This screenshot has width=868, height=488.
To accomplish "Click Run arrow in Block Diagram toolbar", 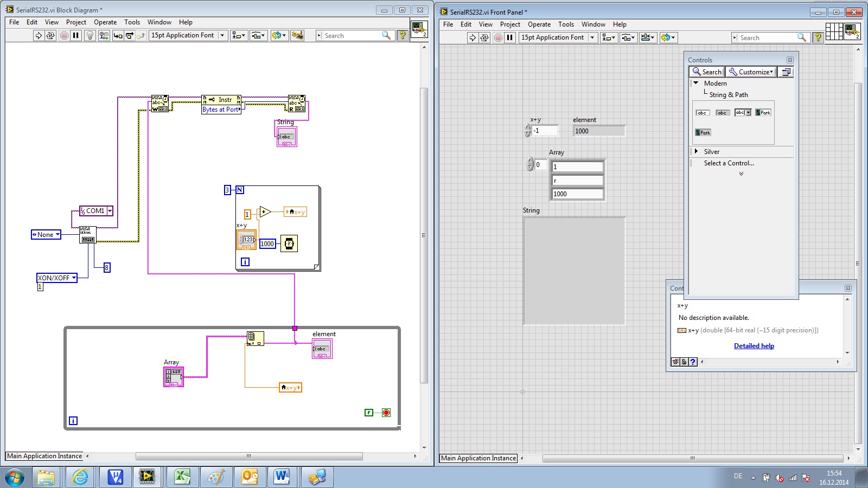I will click(x=39, y=35).
